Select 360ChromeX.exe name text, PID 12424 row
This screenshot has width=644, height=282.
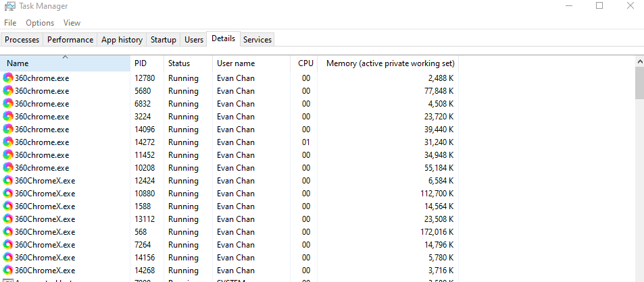(45, 181)
